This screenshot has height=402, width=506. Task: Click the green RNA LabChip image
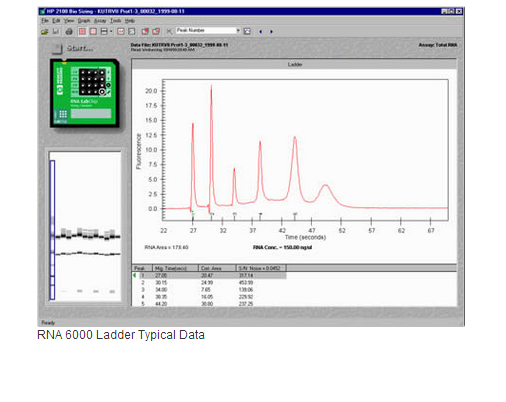click(x=85, y=93)
